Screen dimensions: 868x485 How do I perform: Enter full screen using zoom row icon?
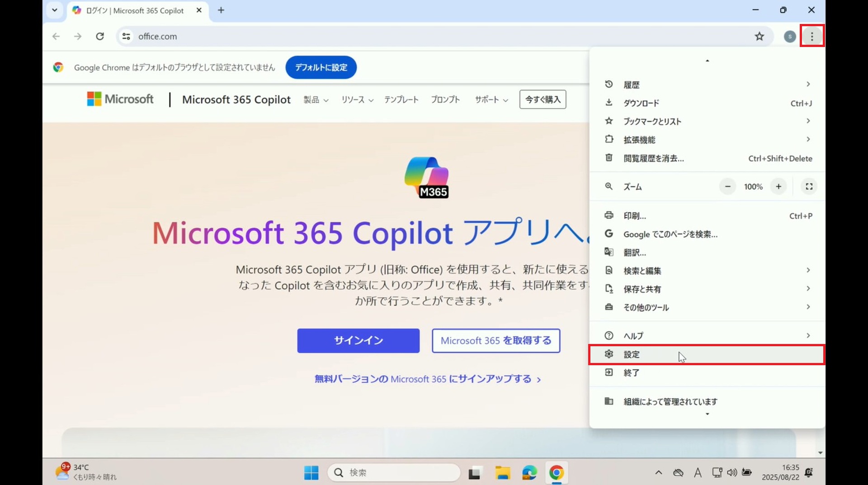(x=809, y=186)
